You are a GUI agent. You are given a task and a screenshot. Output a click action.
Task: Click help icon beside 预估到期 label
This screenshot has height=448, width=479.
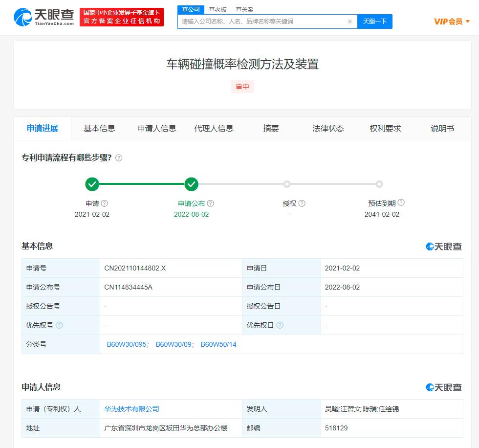401,202
